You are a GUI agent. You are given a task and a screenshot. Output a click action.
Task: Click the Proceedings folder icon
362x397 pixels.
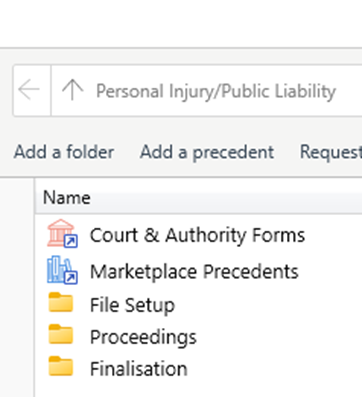click(x=61, y=334)
